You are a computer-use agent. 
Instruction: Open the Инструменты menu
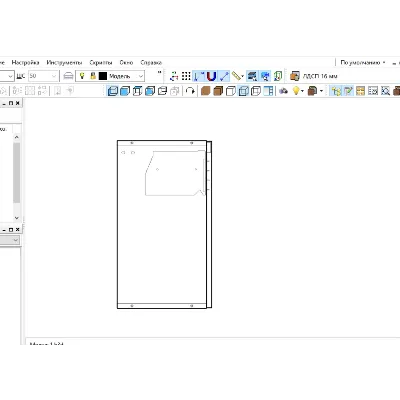[x=64, y=62]
